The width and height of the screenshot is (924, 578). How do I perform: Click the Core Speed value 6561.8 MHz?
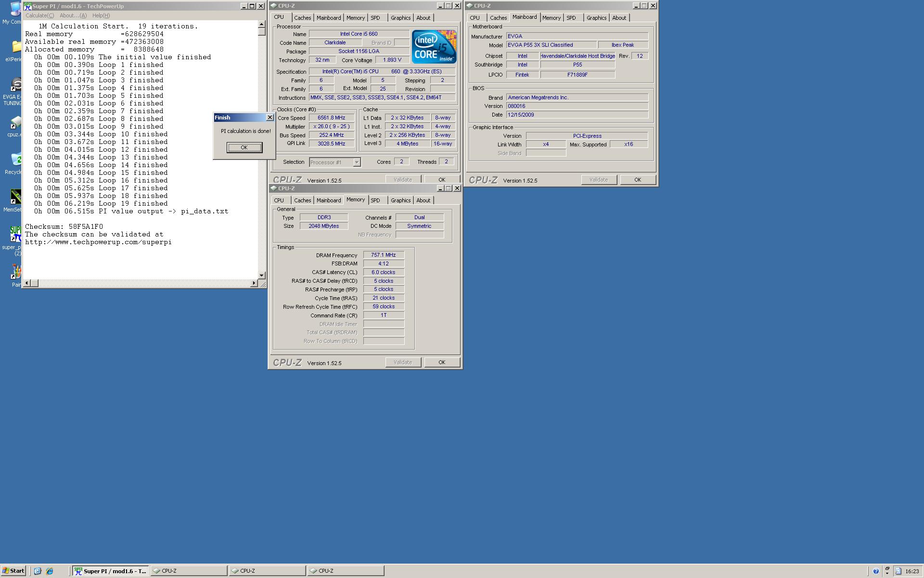pyautogui.click(x=332, y=118)
